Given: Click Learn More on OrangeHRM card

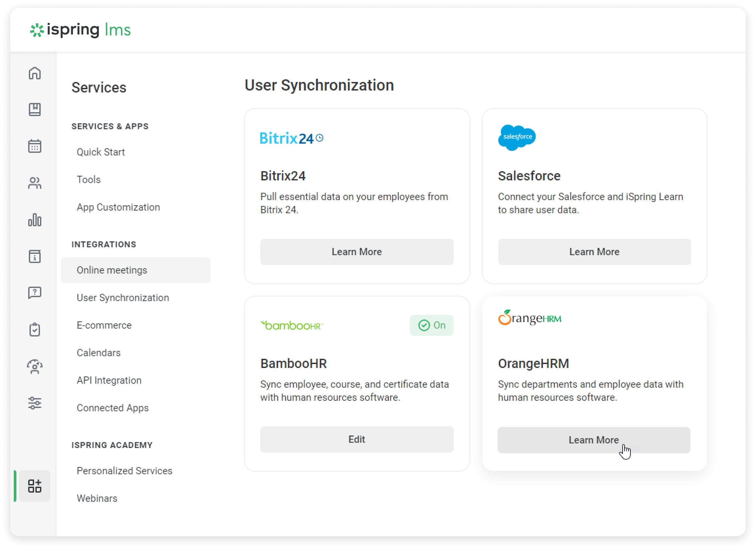Looking at the screenshot, I should pos(593,440).
